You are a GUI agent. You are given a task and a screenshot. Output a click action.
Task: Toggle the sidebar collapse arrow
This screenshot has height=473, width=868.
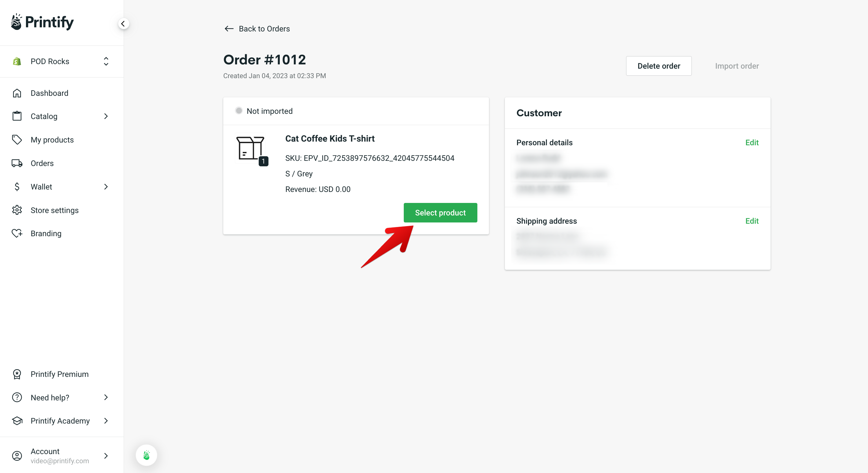124,24
